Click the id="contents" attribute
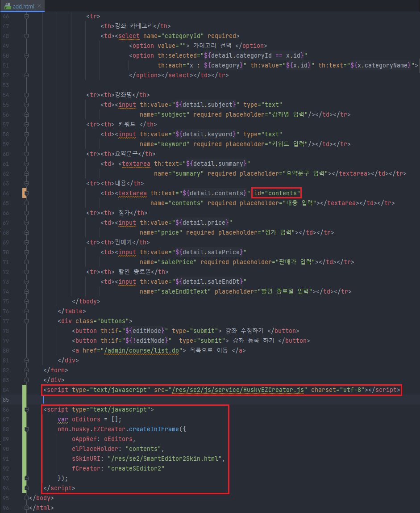The image size is (420, 513). (277, 193)
